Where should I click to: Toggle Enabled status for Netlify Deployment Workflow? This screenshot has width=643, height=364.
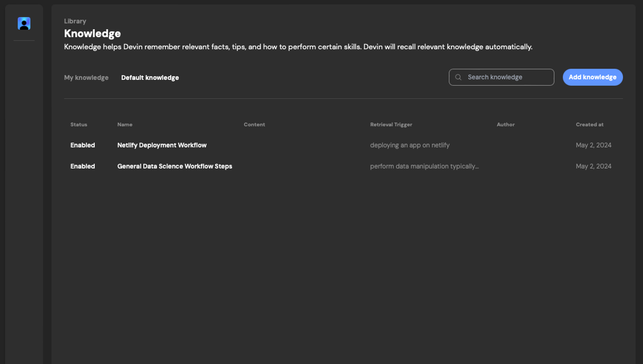tap(82, 145)
